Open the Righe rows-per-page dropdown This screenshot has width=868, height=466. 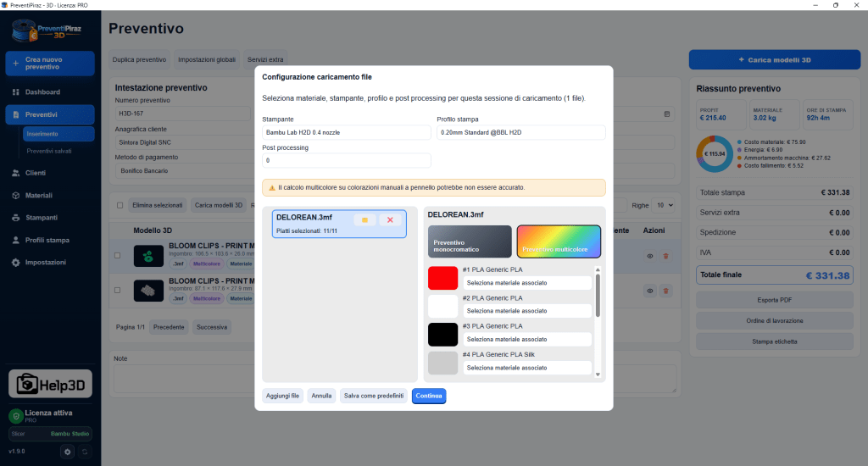(664, 205)
